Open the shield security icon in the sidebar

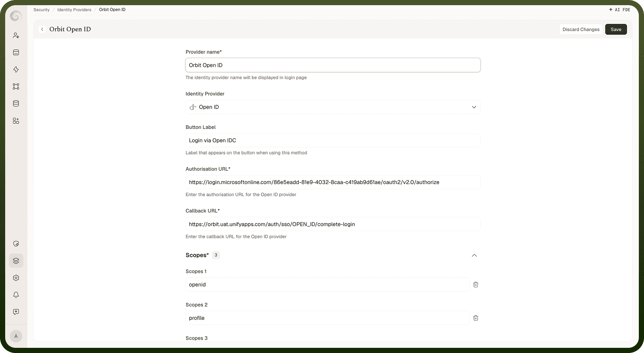pos(16,244)
